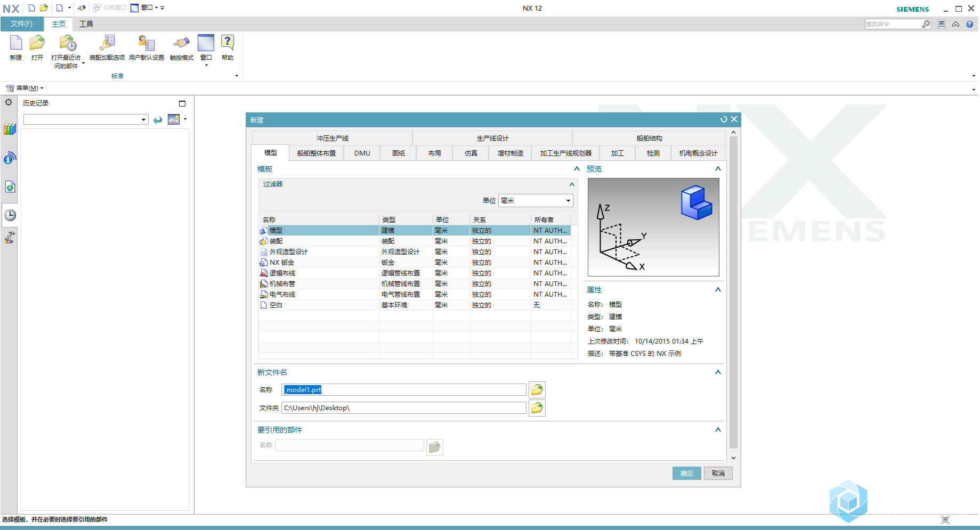
Task: Open the 工具 ribbon tab
Action: tap(86, 24)
